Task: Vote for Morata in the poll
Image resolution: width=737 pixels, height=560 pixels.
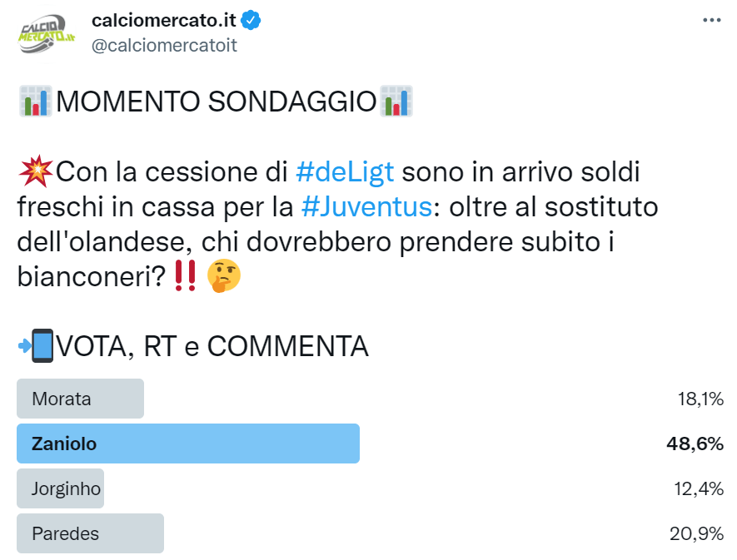Action: 80,399
